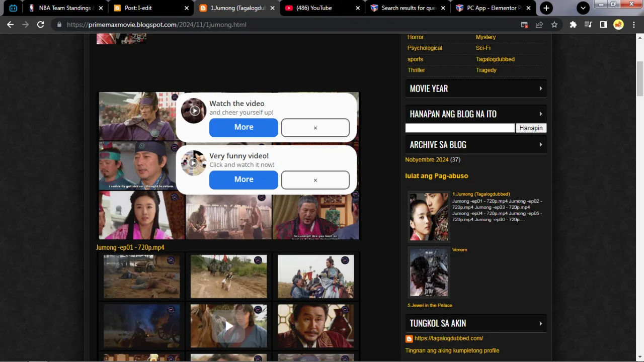View site information lock icon
The height and width of the screenshot is (362, 644).
coord(59,24)
